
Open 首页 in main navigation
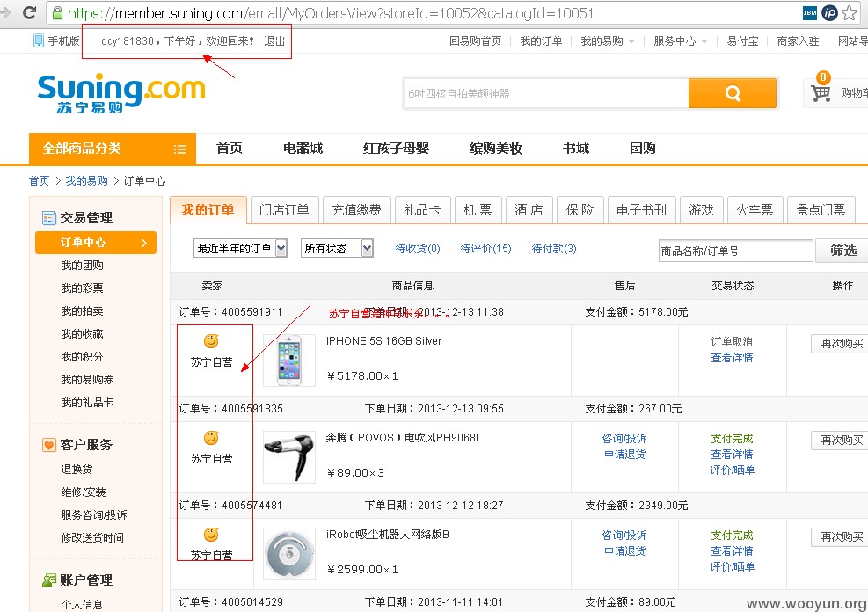coord(230,149)
